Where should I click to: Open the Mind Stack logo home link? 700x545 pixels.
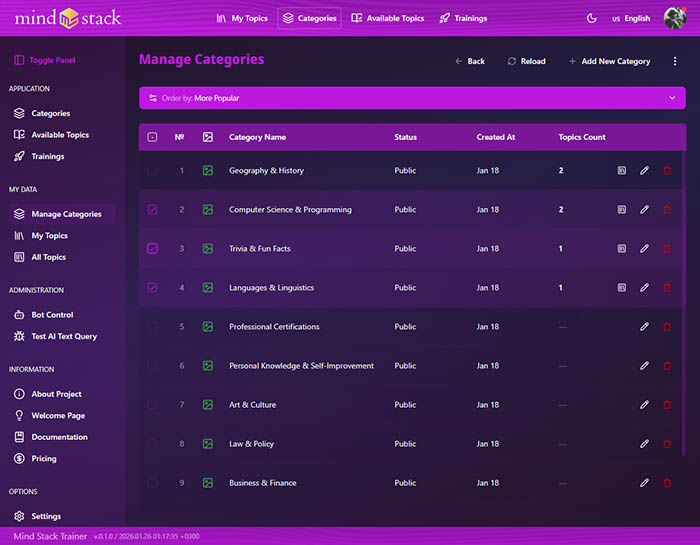(68, 18)
